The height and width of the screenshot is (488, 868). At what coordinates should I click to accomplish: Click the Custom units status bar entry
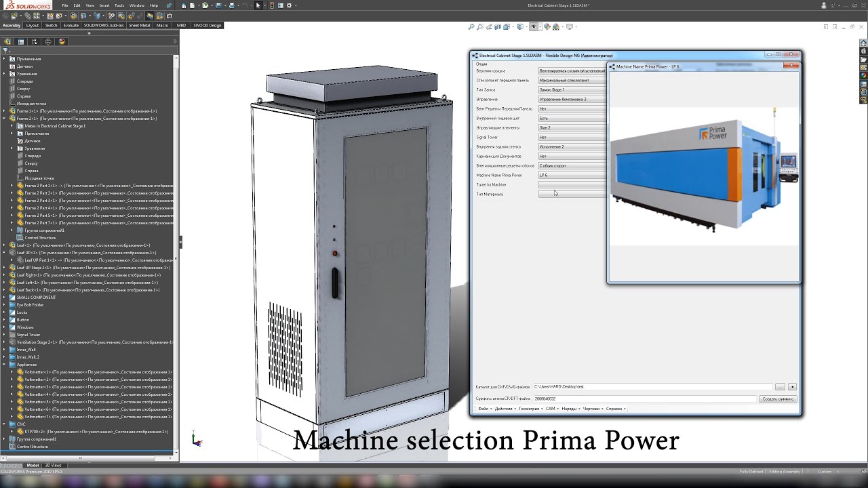[x=825, y=472]
